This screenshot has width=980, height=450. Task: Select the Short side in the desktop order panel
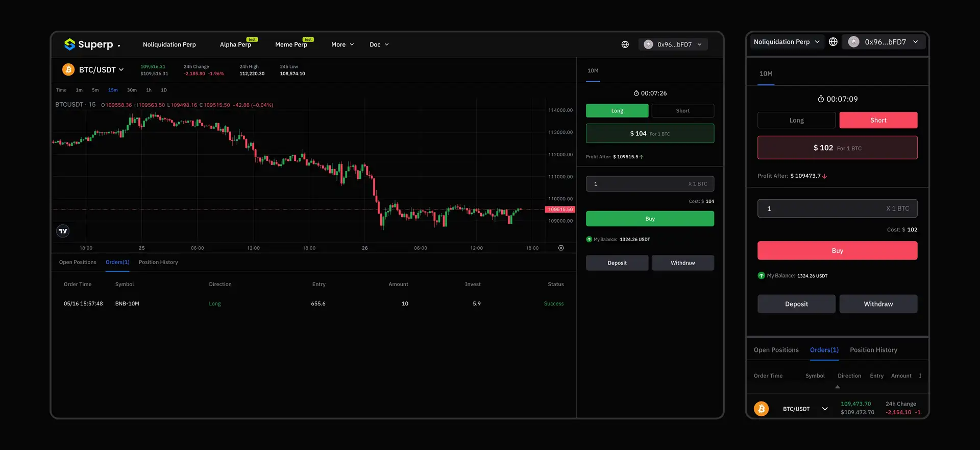tap(682, 111)
